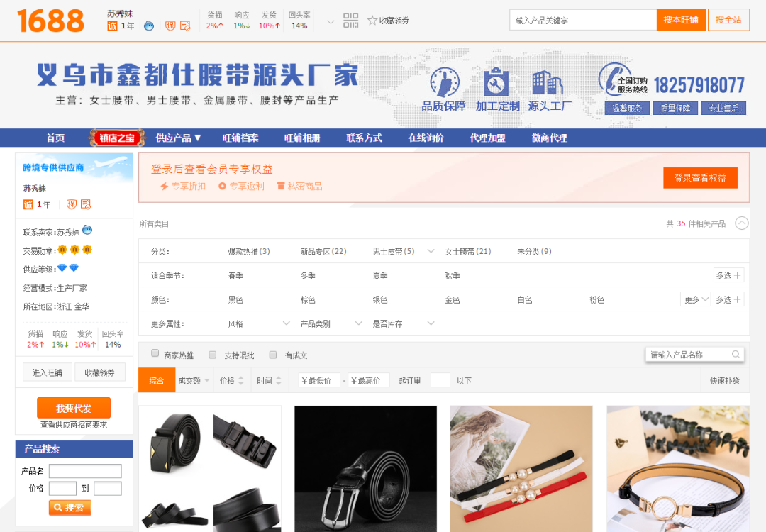Expand the 产品类别 dropdown
The image size is (766, 532).
[x=331, y=323]
